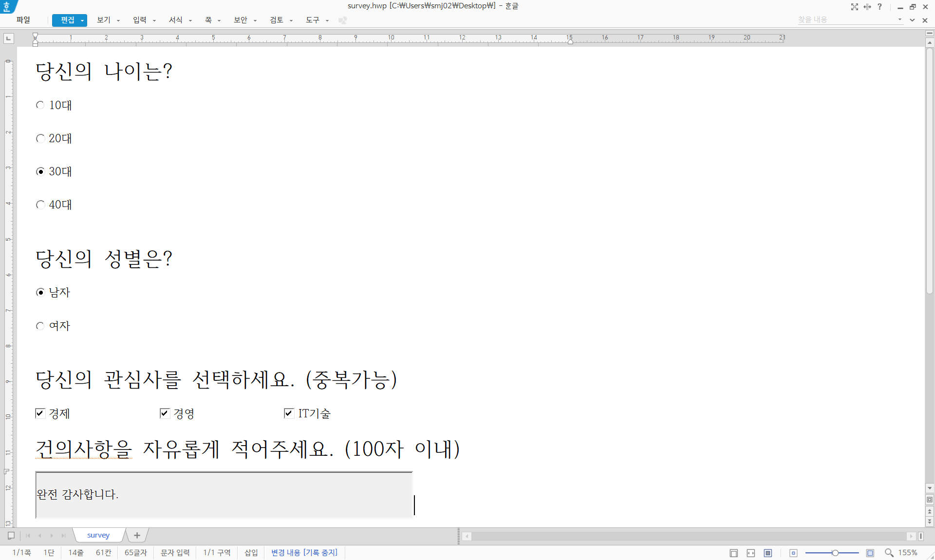Screen dimensions: 935x560
Task: Open the 파일 menu
Action: point(23,20)
